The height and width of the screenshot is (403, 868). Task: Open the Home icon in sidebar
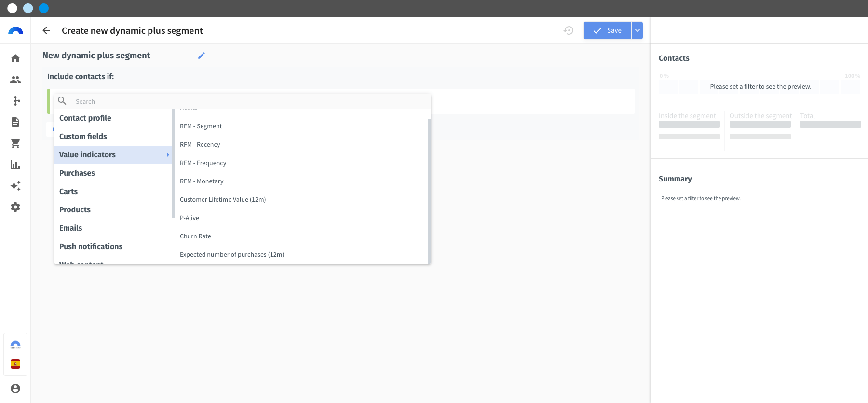pos(15,58)
